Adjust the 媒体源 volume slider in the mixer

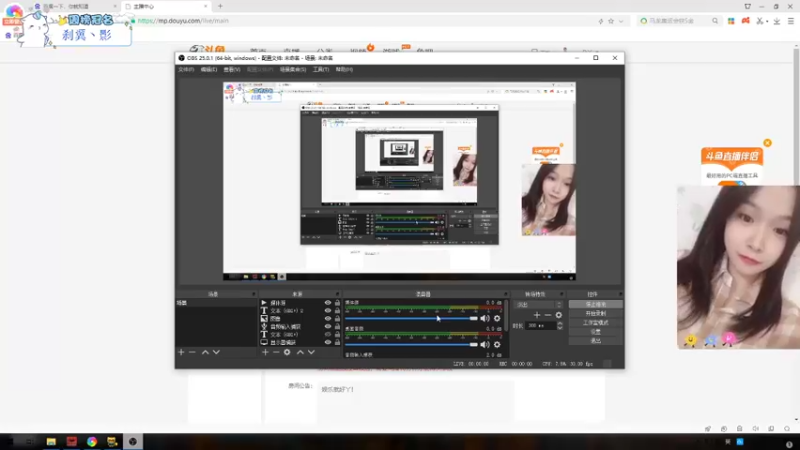click(x=411, y=318)
